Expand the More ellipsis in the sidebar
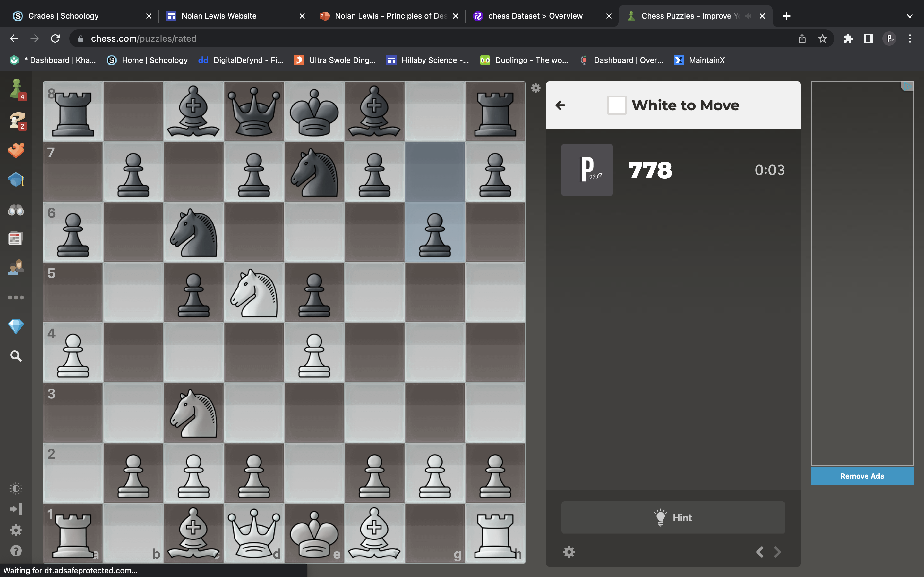 (x=16, y=297)
